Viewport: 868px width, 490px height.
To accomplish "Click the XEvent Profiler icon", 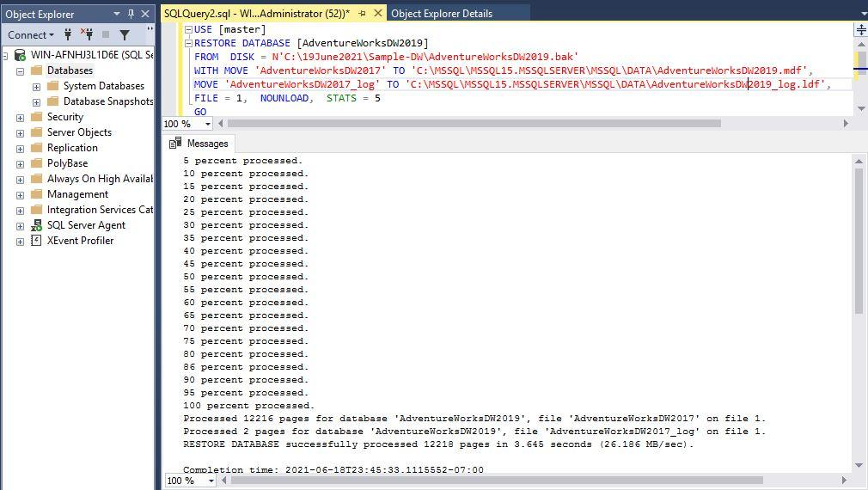I will tap(37, 241).
